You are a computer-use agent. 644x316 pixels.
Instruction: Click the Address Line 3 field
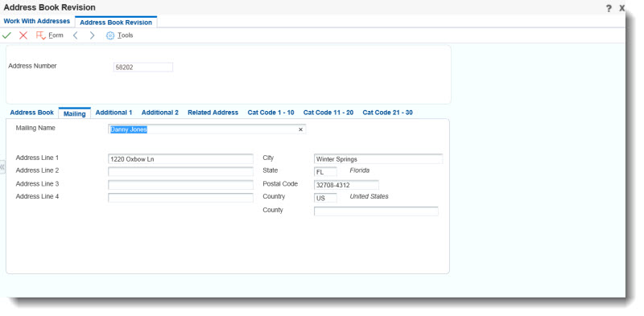tap(180, 185)
